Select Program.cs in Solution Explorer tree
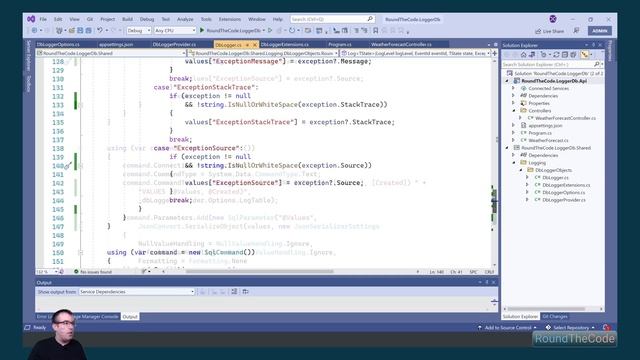640x360 pixels. click(540, 133)
